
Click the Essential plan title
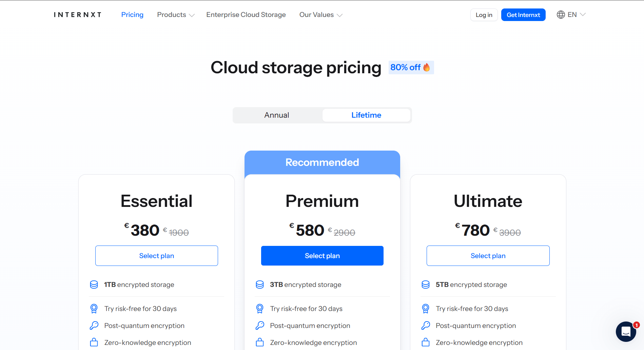156,201
